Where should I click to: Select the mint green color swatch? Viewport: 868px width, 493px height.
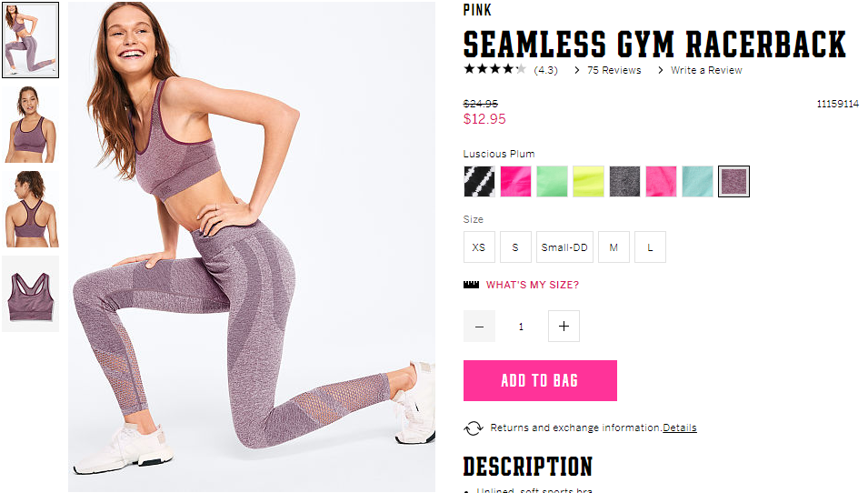[552, 181]
